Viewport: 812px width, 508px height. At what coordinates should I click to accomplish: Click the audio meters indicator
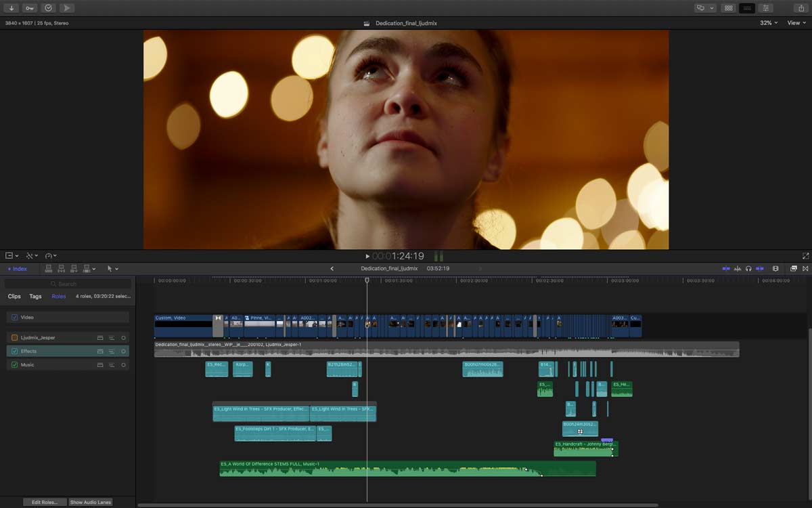click(x=438, y=256)
